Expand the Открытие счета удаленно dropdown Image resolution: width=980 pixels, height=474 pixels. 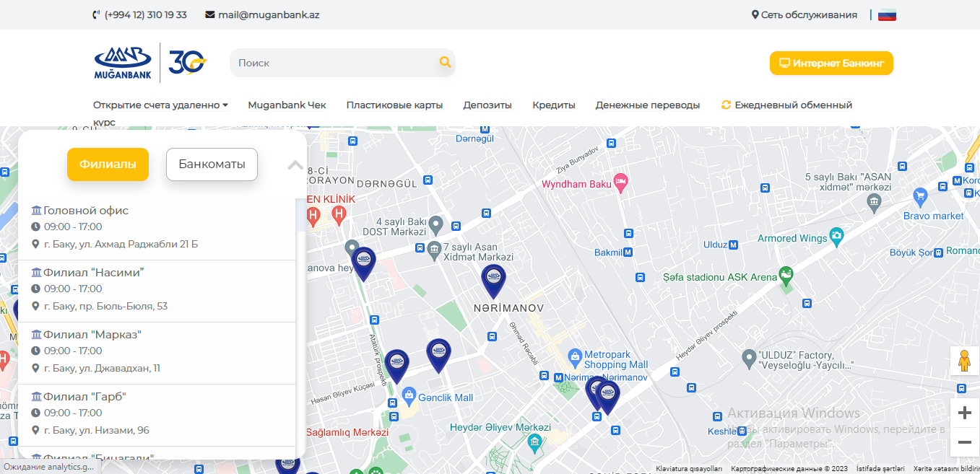pyautogui.click(x=160, y=105)
